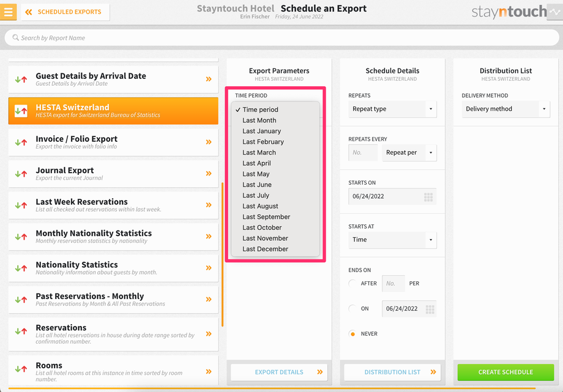Click arrows icon for Invoice / Folio Export
This screenshot has height=392, width=563.
[21, 142]
